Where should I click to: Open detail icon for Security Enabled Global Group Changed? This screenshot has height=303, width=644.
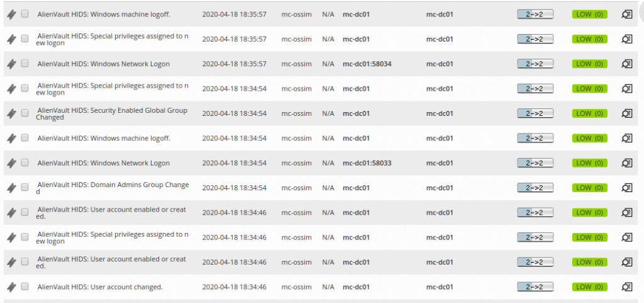click(626, 113)
